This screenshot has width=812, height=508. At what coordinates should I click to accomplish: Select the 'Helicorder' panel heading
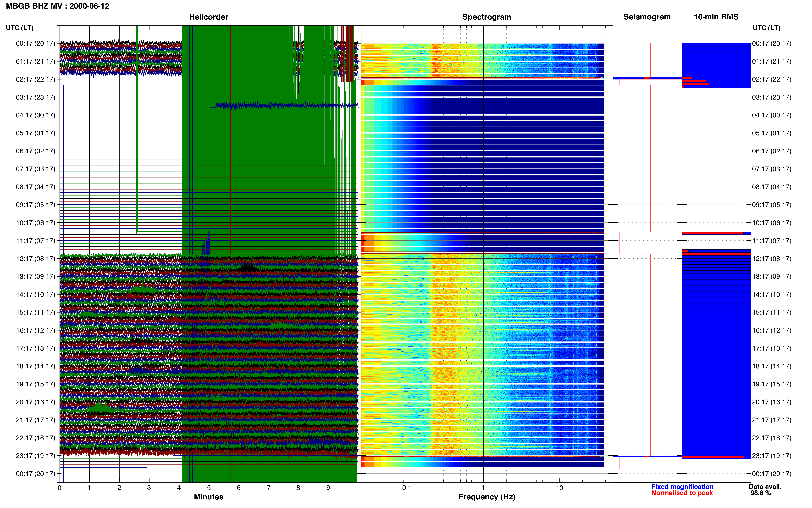209,17
